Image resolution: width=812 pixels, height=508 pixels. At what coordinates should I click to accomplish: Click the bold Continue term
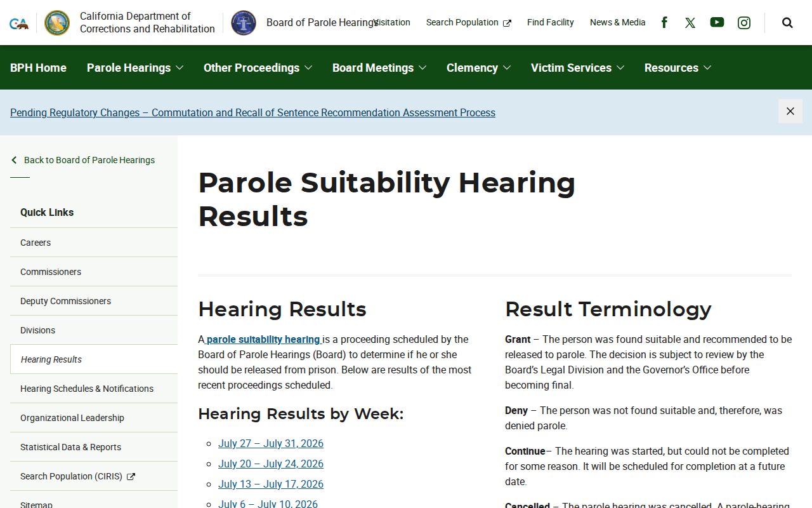[x=525, y=451]
